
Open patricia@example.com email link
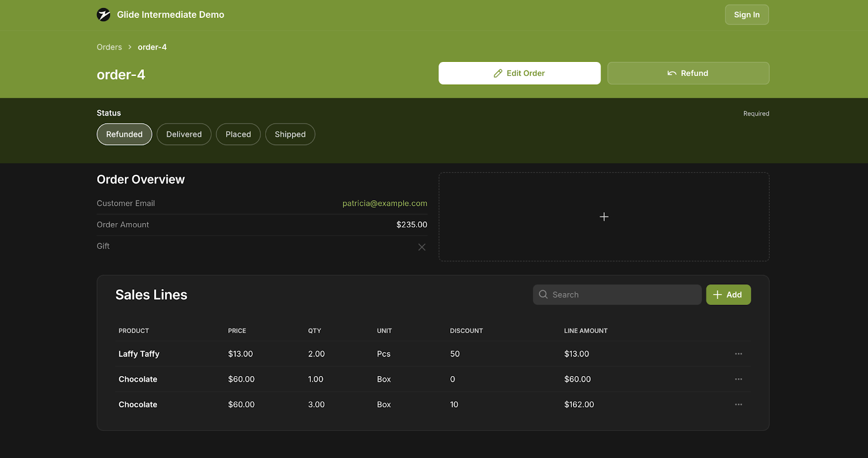pos(385,203)
